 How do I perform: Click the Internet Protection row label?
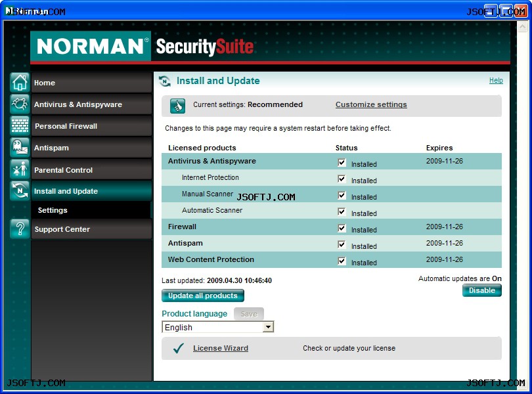[x=210, y=177]
